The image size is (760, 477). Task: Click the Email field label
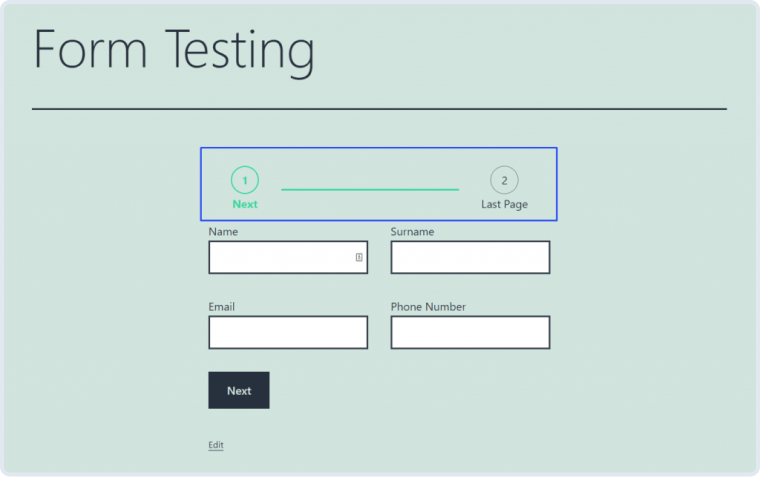coord(222,307)
